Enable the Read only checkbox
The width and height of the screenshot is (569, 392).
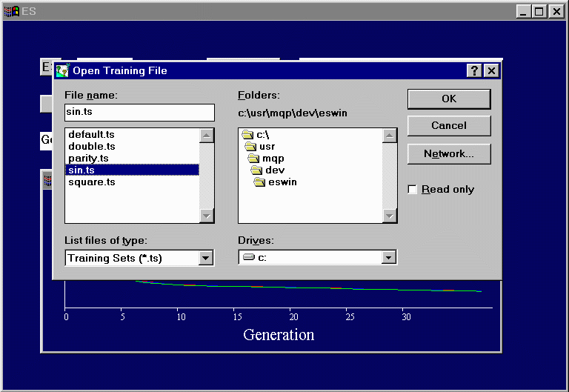(x=413, y=190)
